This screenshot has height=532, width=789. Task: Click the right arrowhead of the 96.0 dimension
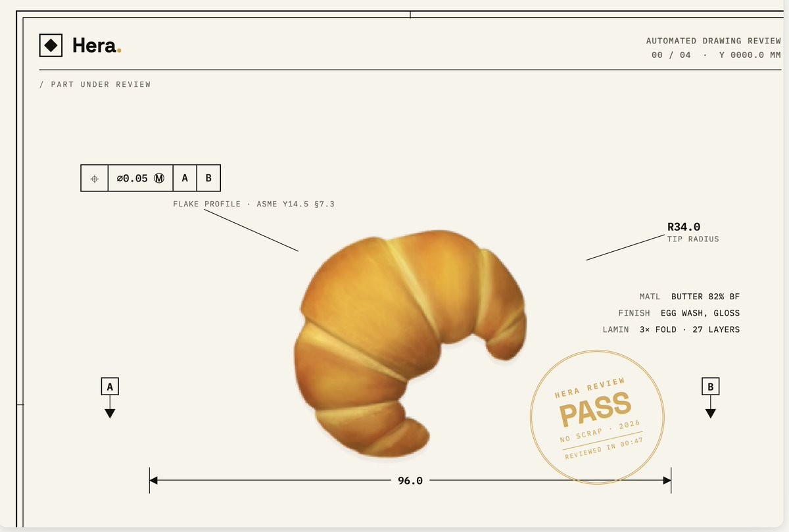(666, 481)
